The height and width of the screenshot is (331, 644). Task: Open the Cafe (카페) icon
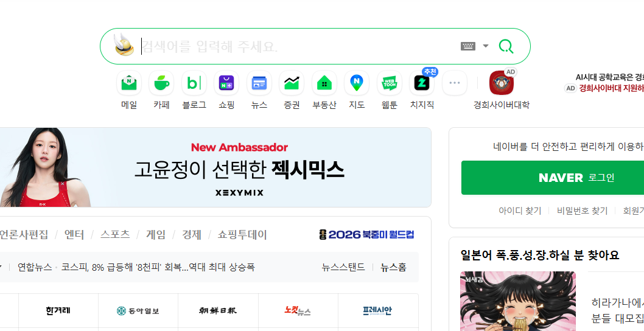(x=161, y=83)
